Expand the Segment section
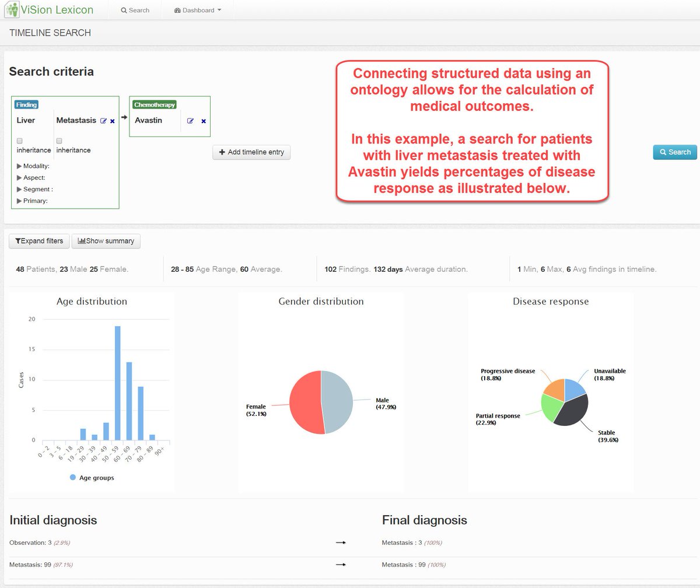 coord(35,190)
